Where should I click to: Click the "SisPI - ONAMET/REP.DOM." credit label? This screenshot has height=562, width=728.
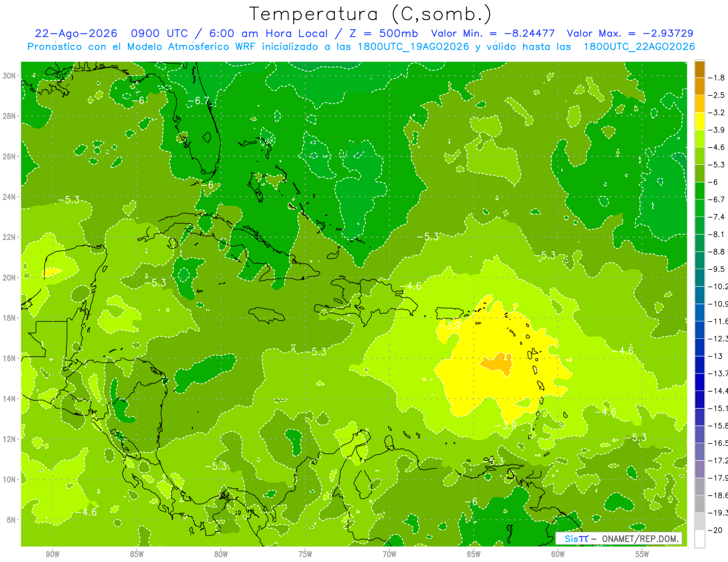[618, 538]
